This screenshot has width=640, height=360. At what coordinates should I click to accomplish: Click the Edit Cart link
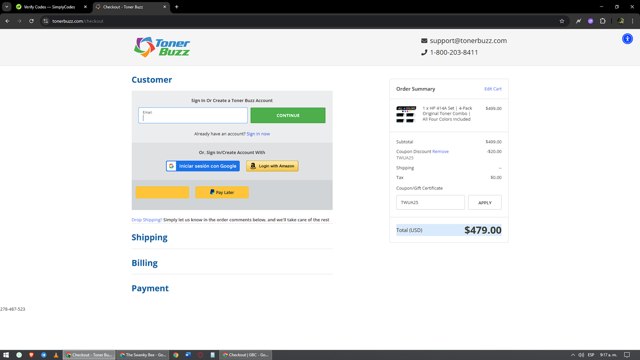click(x=493, y=89)
